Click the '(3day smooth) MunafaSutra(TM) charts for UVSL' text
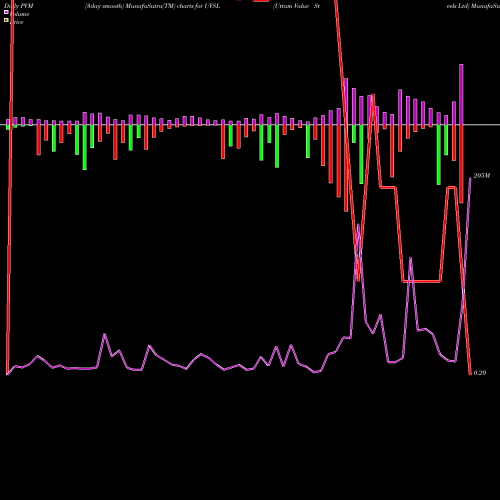 (152, 6)
